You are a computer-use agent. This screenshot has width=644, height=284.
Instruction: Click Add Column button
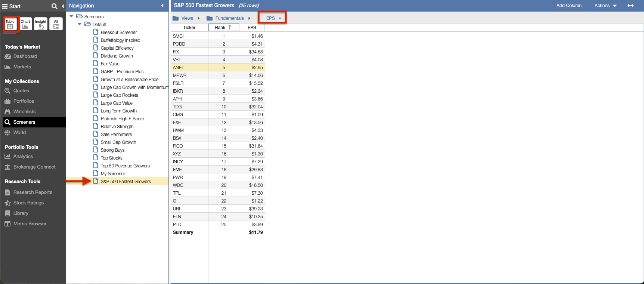pos(569,6)
